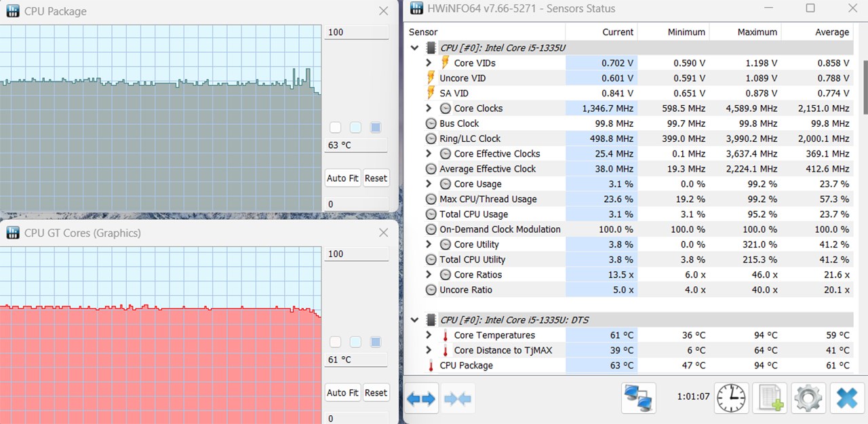Click chip icon of CPU [#0] DTS group
Viewport: 868px width, 424px height.
(x=431, y=320)
